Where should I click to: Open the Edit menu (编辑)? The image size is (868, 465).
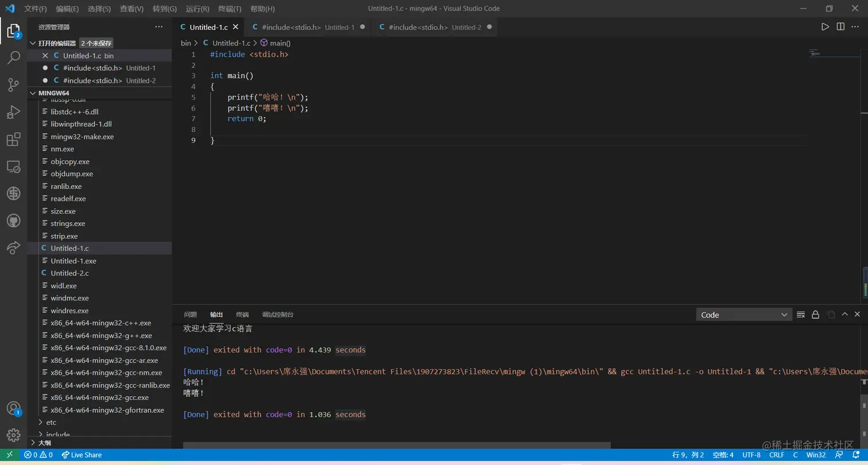(x=68, y=9)
